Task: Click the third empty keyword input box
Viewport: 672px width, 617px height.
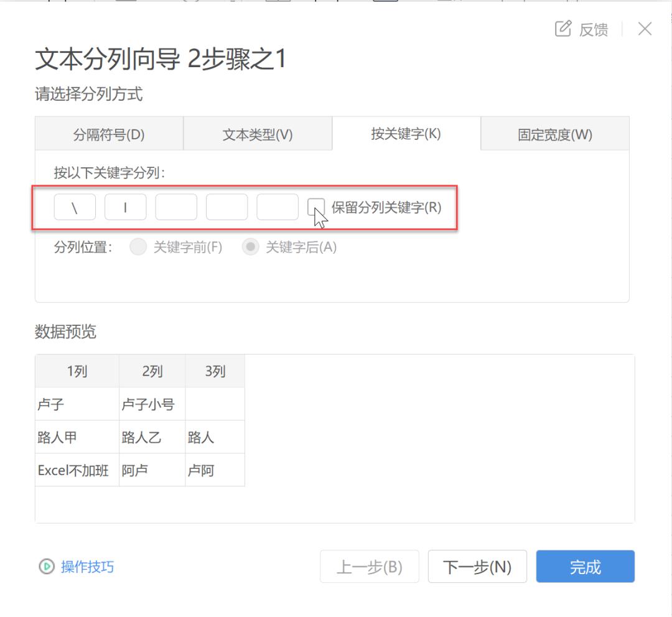Action: pyautogui.click(x=176, y=206)
